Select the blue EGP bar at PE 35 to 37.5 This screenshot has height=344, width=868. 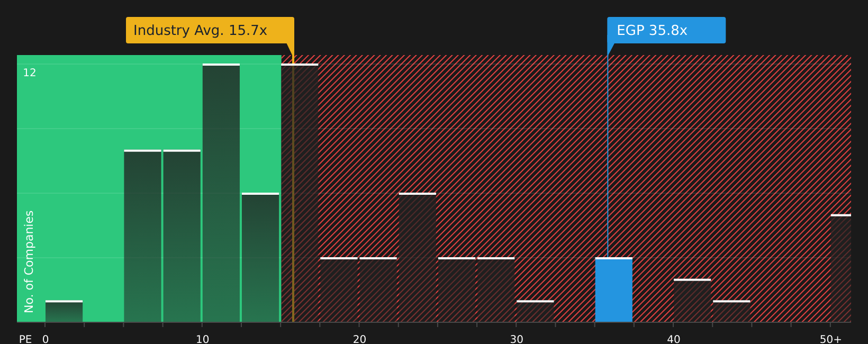coord(614,290)
